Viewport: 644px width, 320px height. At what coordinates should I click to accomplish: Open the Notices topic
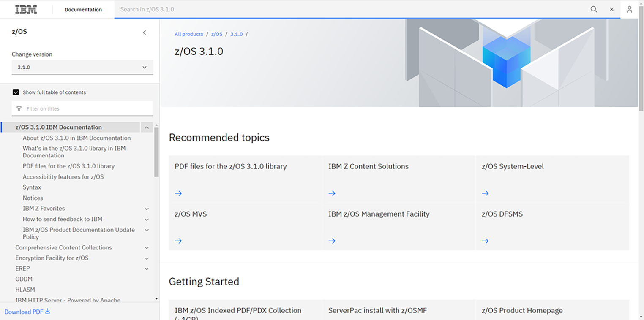33,198
